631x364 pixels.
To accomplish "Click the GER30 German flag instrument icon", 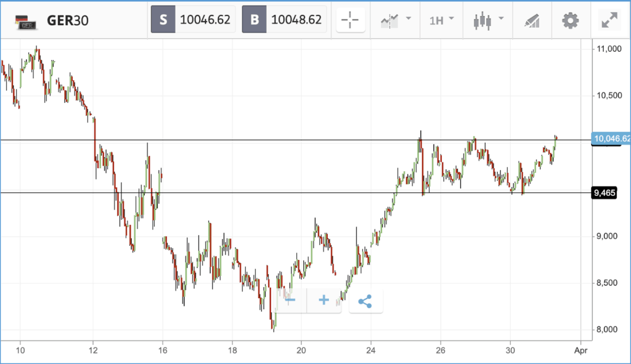I will 26,22.
